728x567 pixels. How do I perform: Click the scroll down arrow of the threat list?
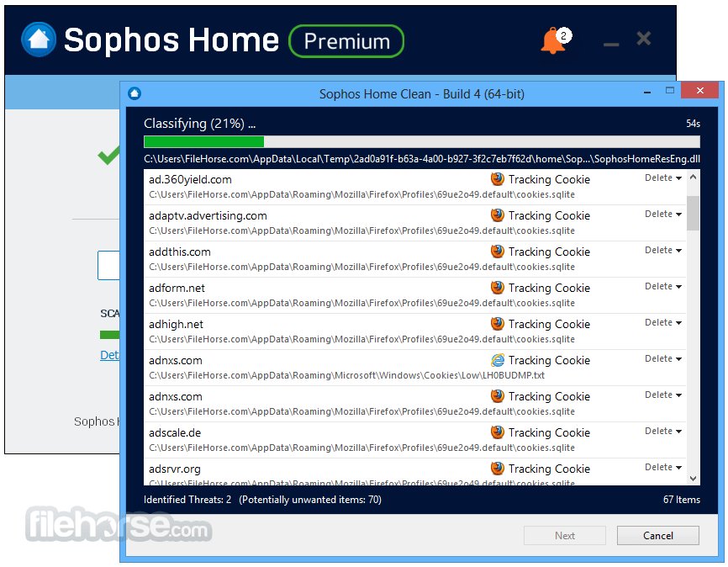(694, 478)
